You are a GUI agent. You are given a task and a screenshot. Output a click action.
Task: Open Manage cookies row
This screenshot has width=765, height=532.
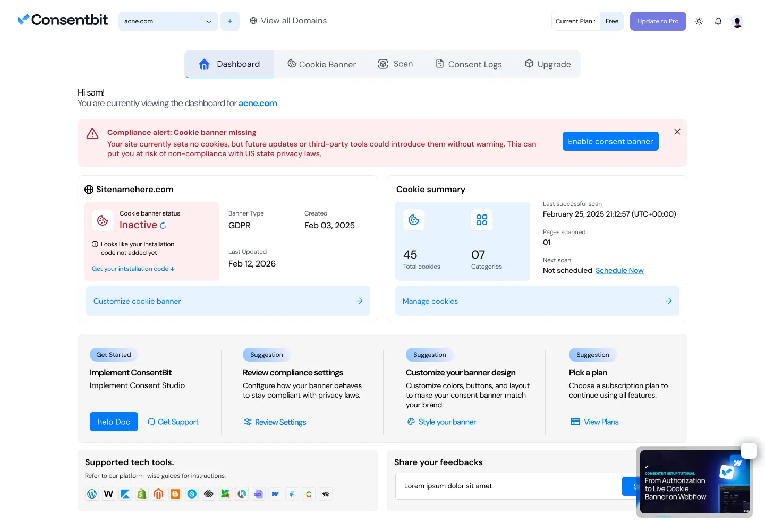(537, 301)
